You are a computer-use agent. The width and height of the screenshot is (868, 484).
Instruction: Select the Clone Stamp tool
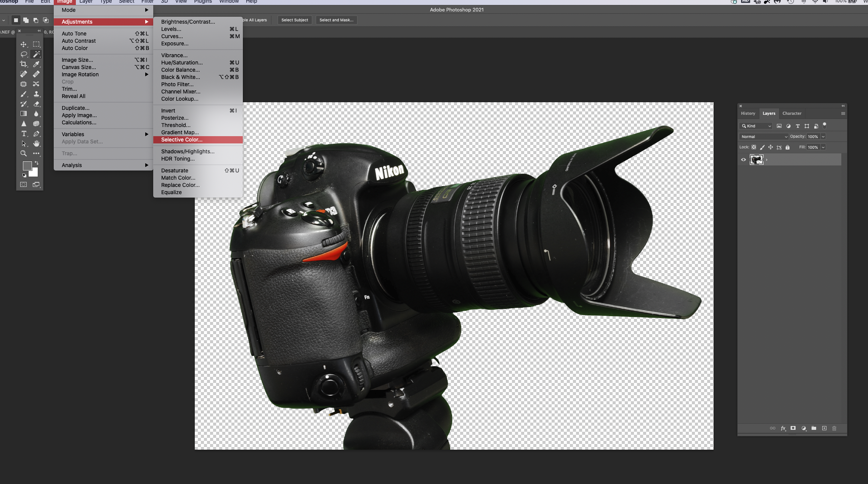(36, 94)
